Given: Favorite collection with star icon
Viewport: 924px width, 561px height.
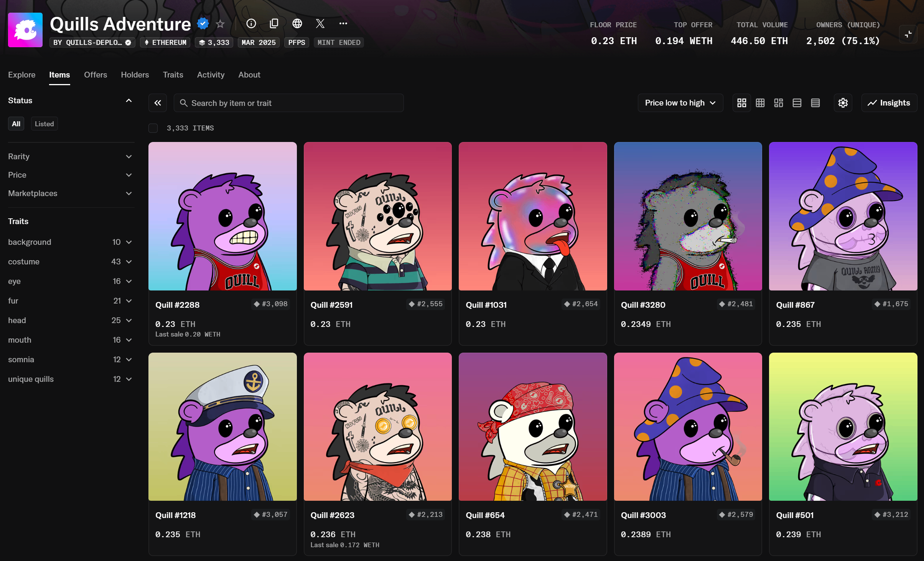Looking at the screenshot, I should tap(220, 24).
